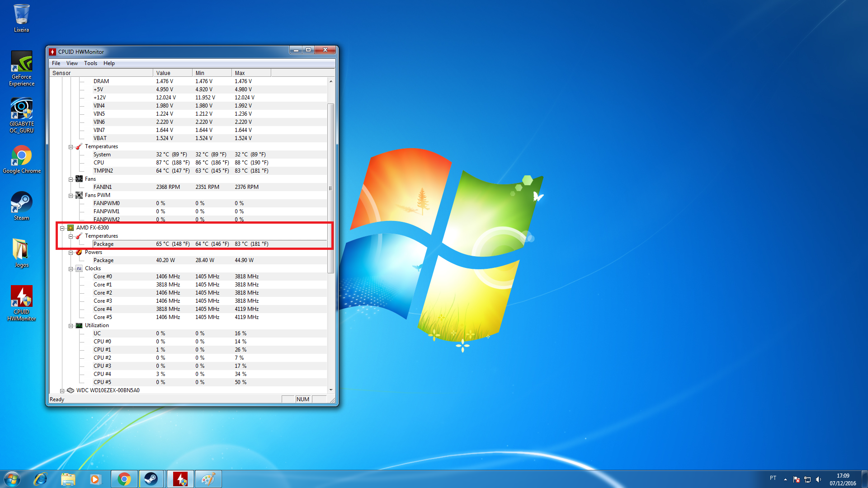The height and width of the screenshot is (488, 868).
Task: Click the Max column header
Action: [x=251, y=73]
